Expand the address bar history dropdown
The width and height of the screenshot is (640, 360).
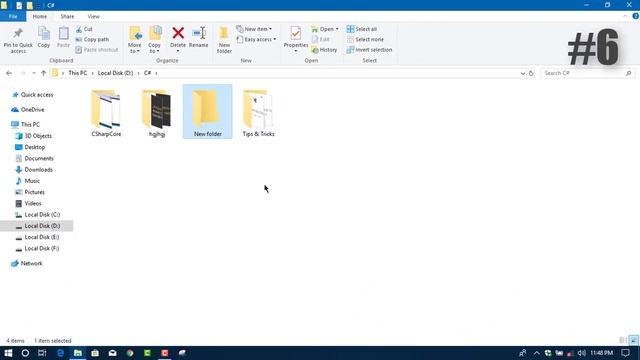coord(523,73)
